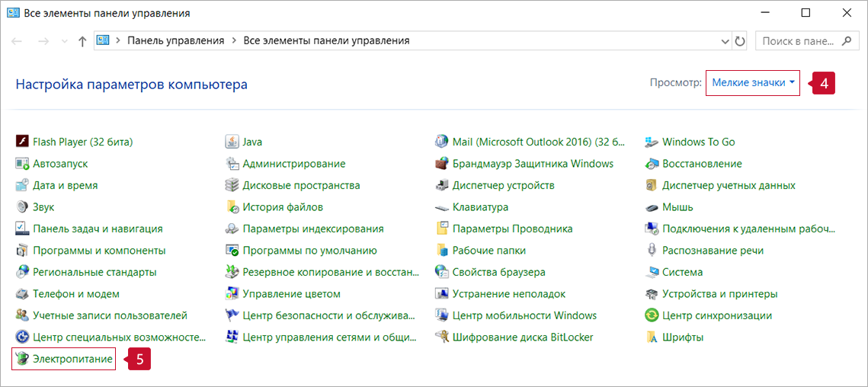Click the refresh button in address bar
This screenshot has height=387, width=868.
[x=739, y=41]
